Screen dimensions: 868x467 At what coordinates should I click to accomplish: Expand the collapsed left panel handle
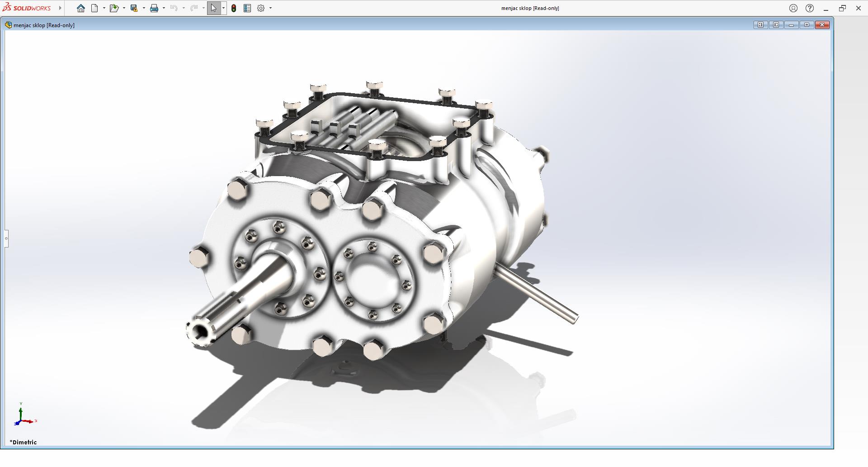point(6,238)
